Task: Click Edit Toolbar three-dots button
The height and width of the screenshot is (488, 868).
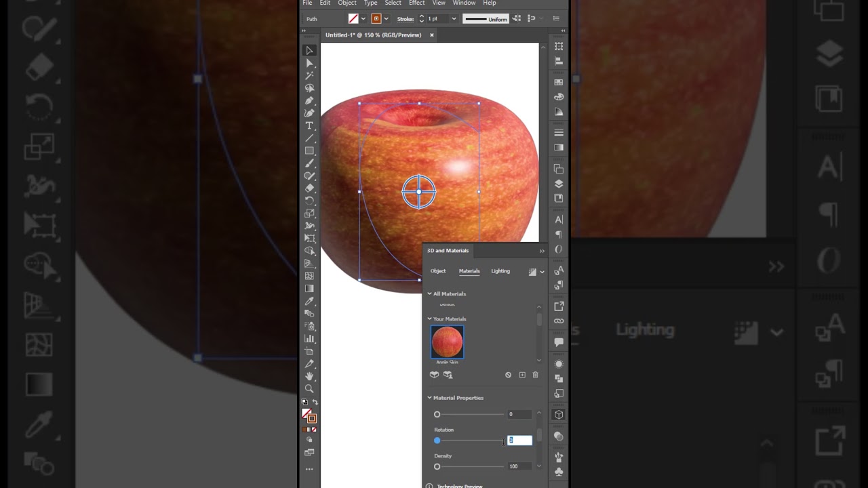Action: (309, 469)
